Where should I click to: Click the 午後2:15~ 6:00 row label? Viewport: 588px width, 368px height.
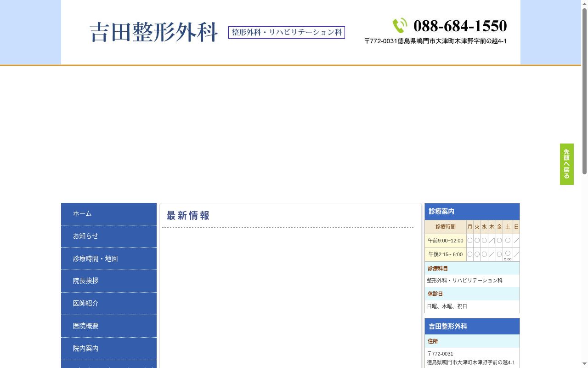[446, 254]
